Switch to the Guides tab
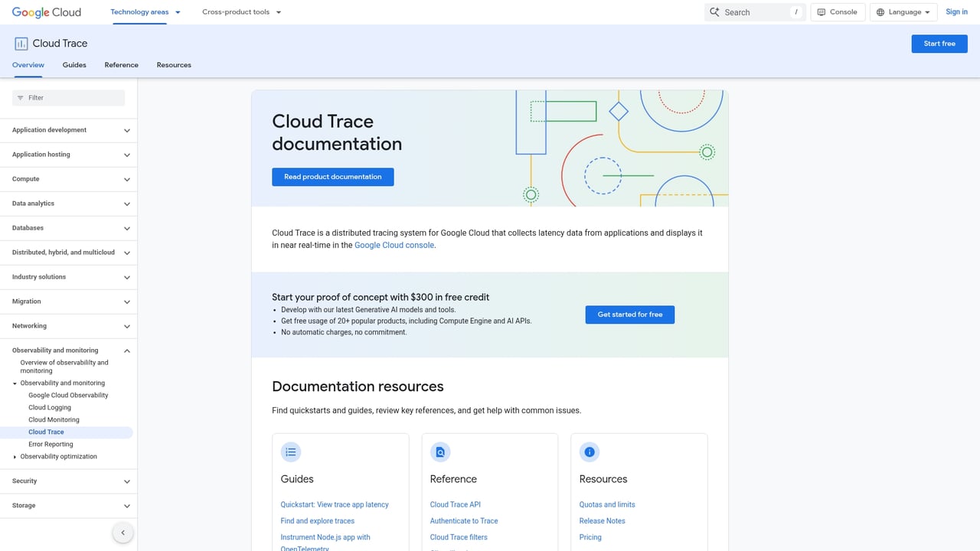Screen dimensions: 980x551 73,65
